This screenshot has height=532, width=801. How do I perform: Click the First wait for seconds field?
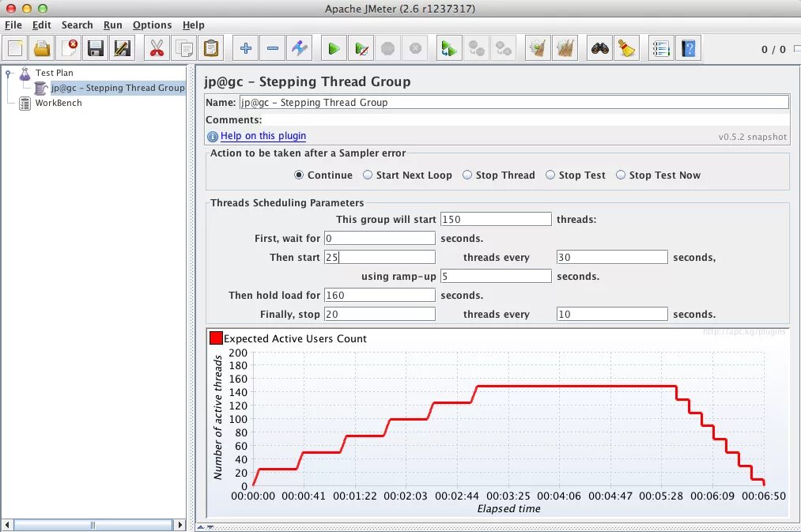tap(380, 238)
